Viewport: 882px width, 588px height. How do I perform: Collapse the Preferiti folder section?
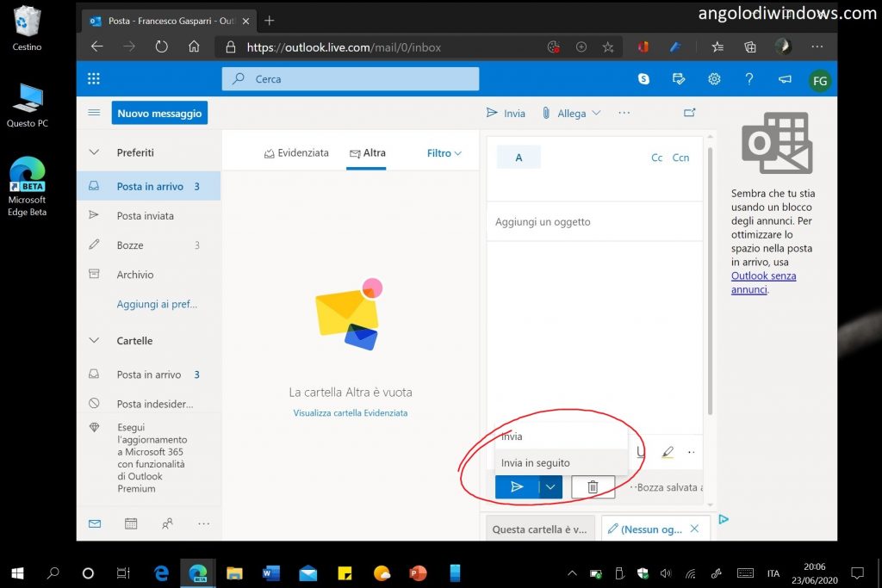point(95,152)
